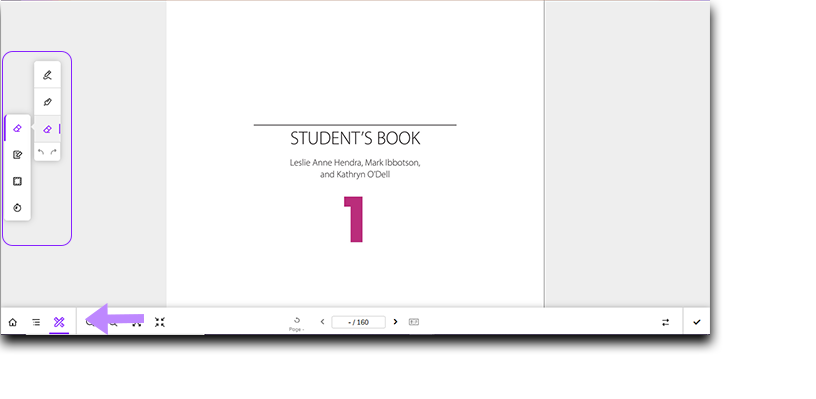Go to the next page
816x399 pixels.
click(x=395, y=322)
